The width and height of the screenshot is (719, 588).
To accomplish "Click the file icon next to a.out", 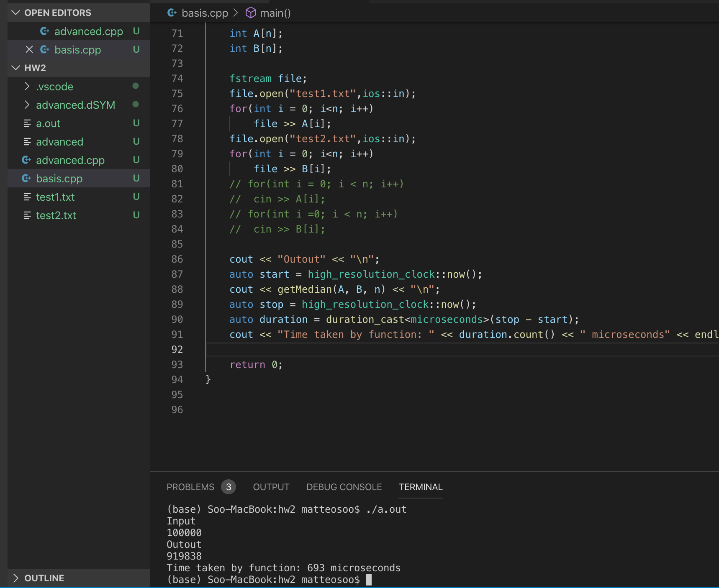I will point(27,123).
